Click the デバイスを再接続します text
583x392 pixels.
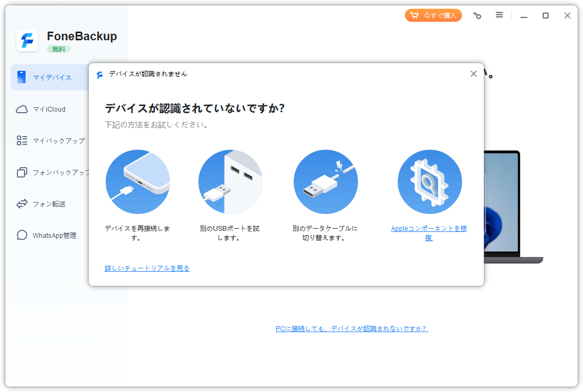point(137,233)
